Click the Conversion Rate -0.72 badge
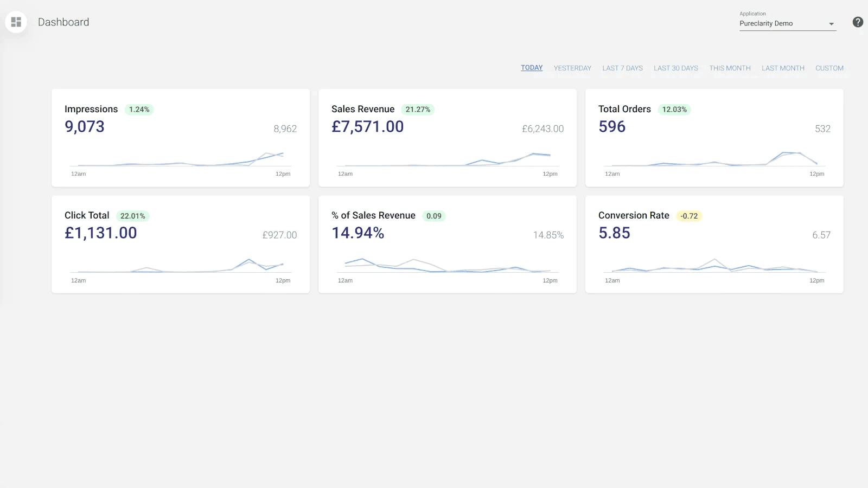 tap(689, 216)
